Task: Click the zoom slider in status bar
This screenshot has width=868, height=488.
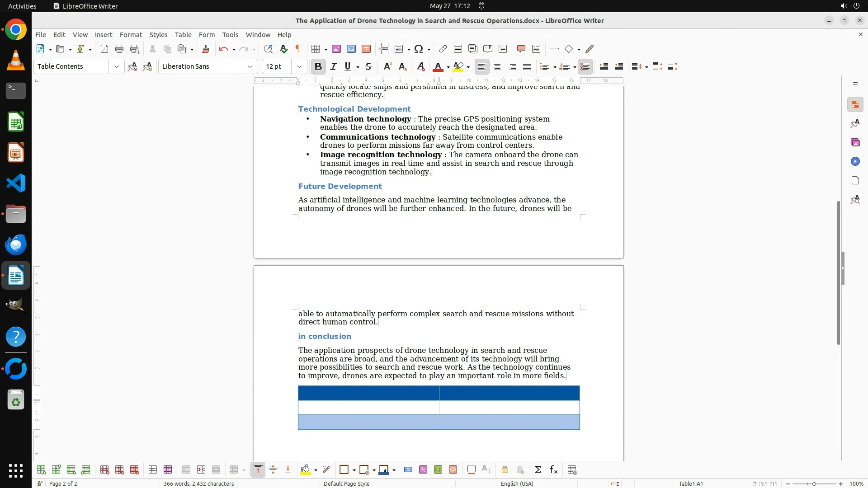Action: coord(814,483)
